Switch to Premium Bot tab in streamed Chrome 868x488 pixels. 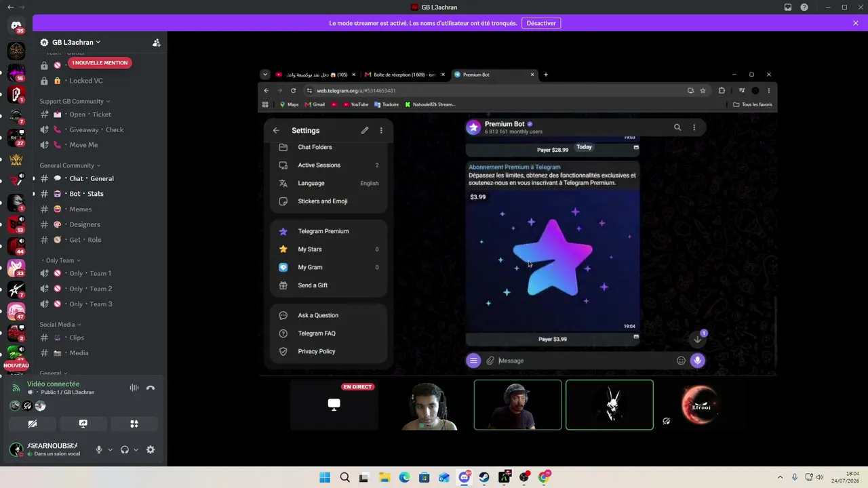coord(494,75)
